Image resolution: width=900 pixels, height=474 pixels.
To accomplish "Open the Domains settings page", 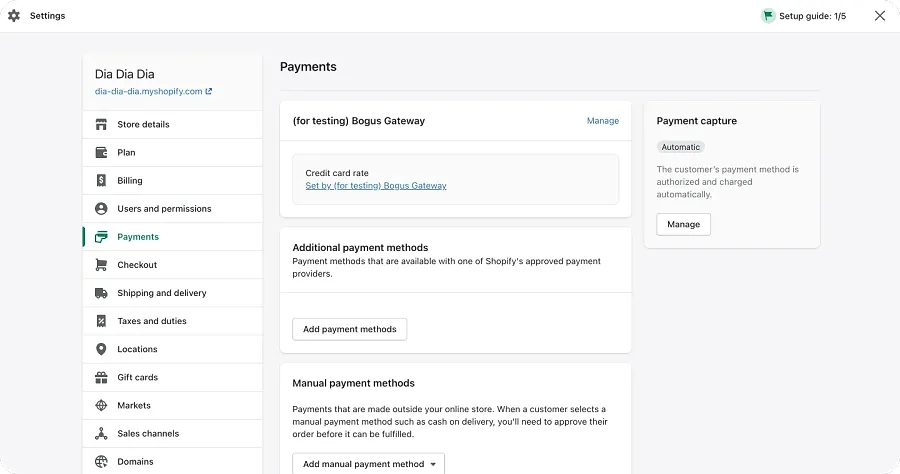I will 172,461.
